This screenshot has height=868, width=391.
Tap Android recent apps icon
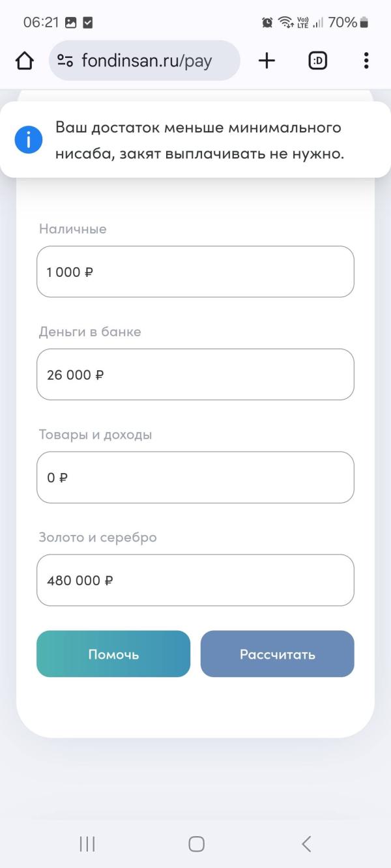click(x=87, y=844)
